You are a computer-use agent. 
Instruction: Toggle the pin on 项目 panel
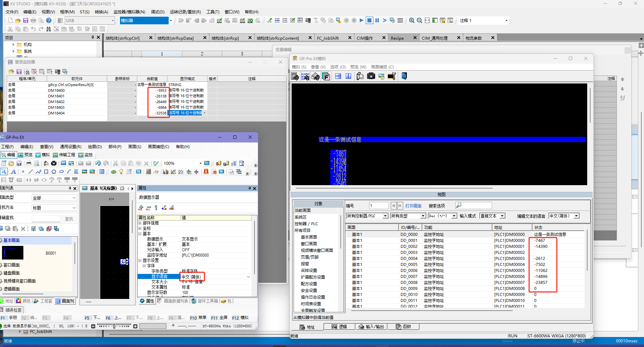pyautogui.click(x=93, y=37)
